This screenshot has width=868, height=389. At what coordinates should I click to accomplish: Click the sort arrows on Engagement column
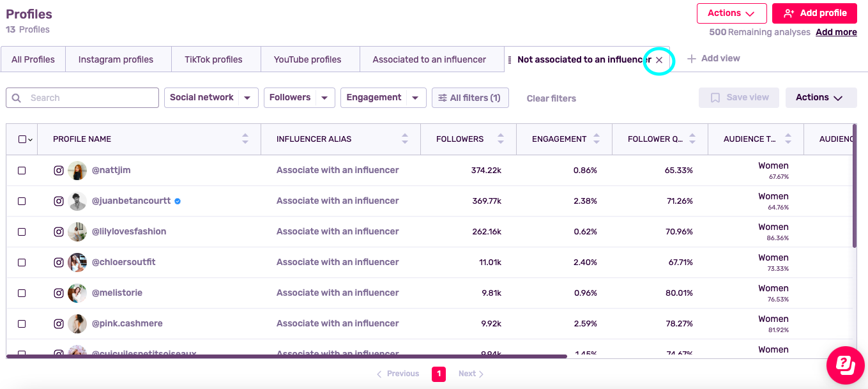point(597,139)
